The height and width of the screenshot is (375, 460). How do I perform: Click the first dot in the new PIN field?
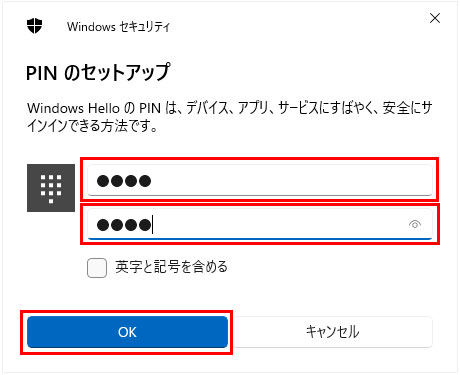103,181
